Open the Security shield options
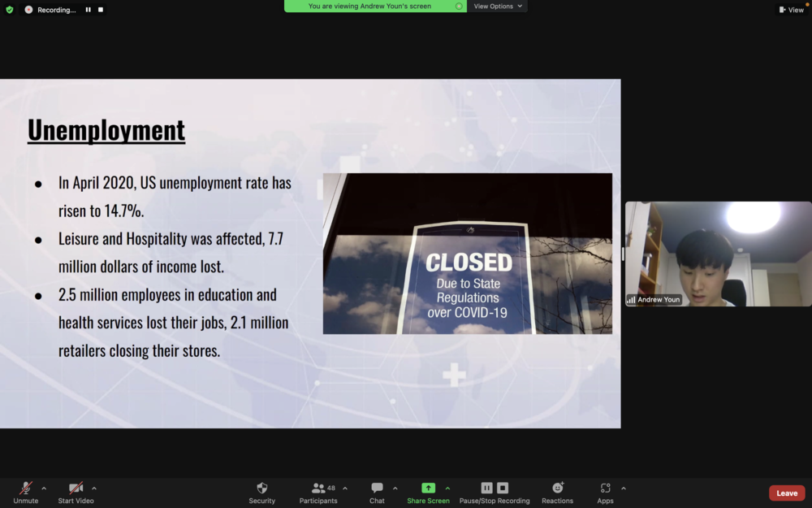Viewport: 812px width, 508px height. click(x=262, y=493)
